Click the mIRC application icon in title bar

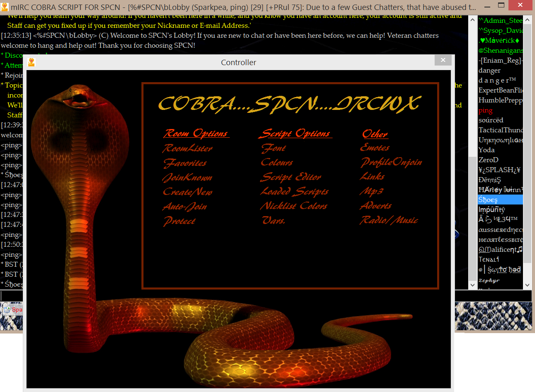(x=5, y=7)
